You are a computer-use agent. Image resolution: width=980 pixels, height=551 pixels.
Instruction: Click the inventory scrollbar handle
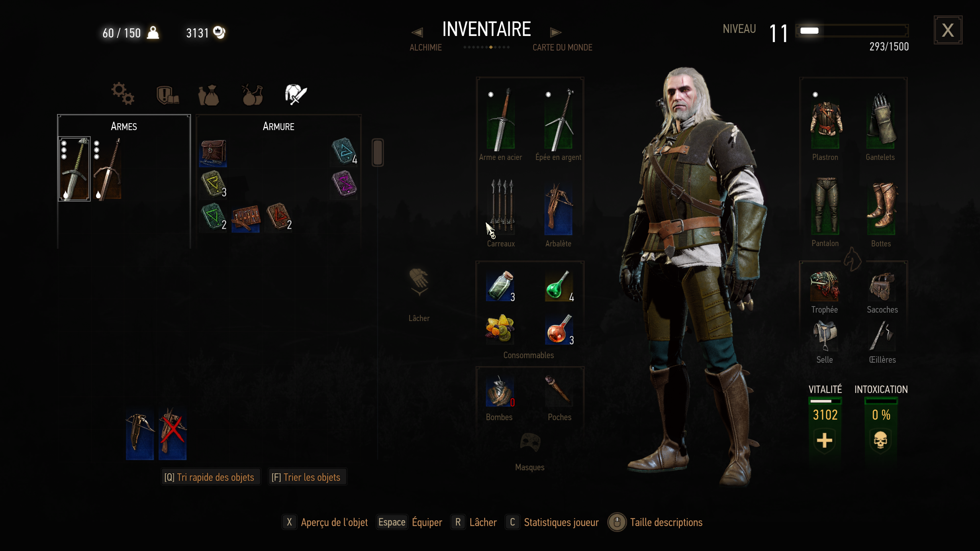click(x=377, y=152)
